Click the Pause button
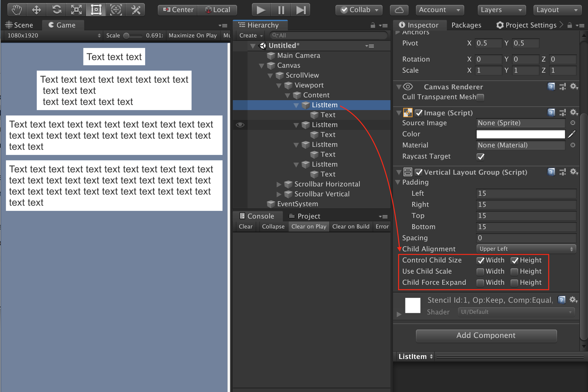This screenshot has width=588, height=392. click(281, 10)
